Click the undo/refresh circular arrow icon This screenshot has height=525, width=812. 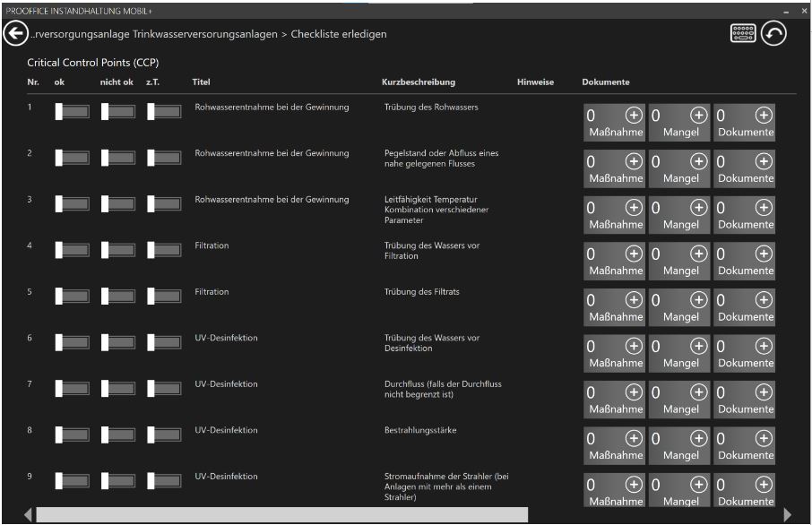click(x=773, y=34)
